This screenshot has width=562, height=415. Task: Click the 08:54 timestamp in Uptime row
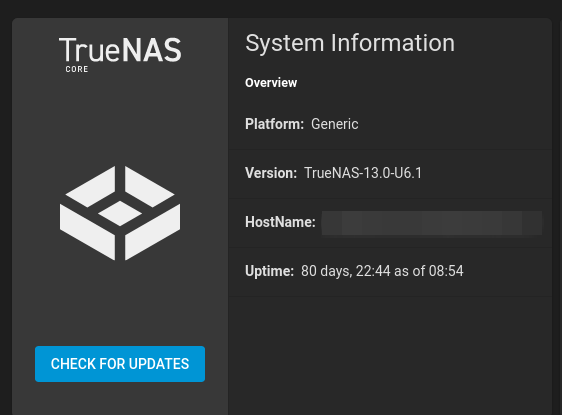pyautogui.click(x=446, y=271)
